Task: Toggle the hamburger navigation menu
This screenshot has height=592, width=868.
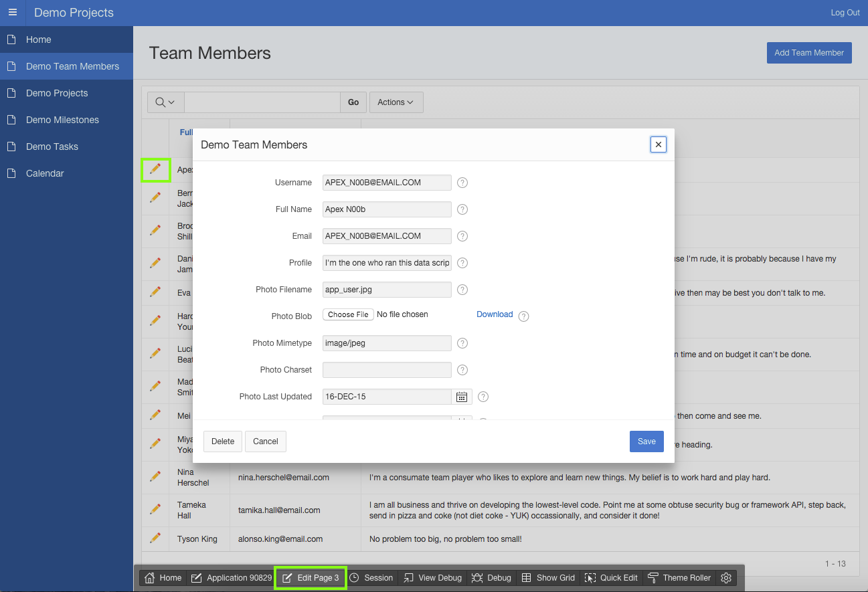Action: (x=13, y=13)
